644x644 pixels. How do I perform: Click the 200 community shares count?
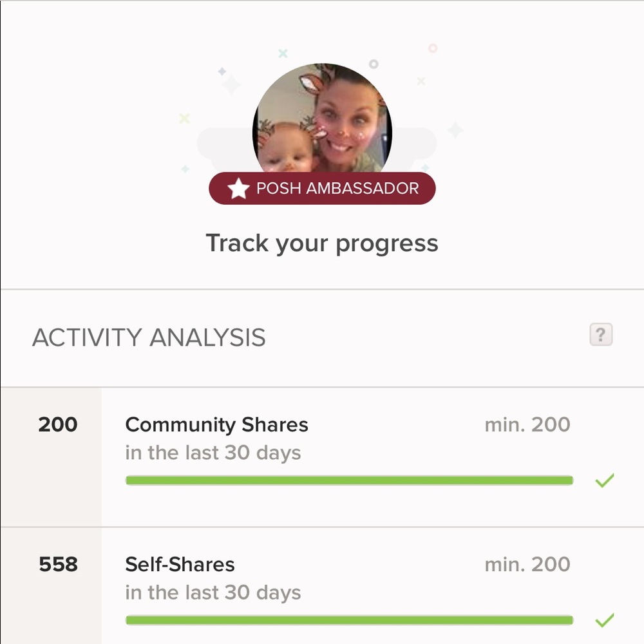tap(58, 425)
